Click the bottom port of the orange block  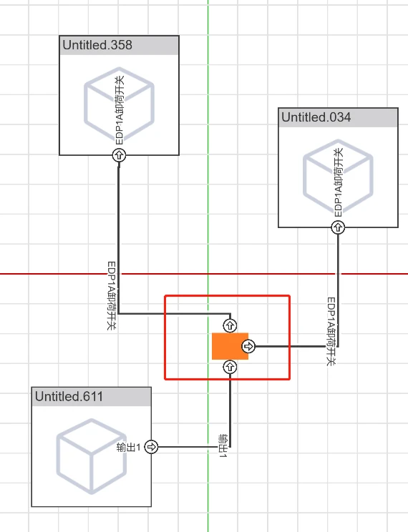pos(230,367)
